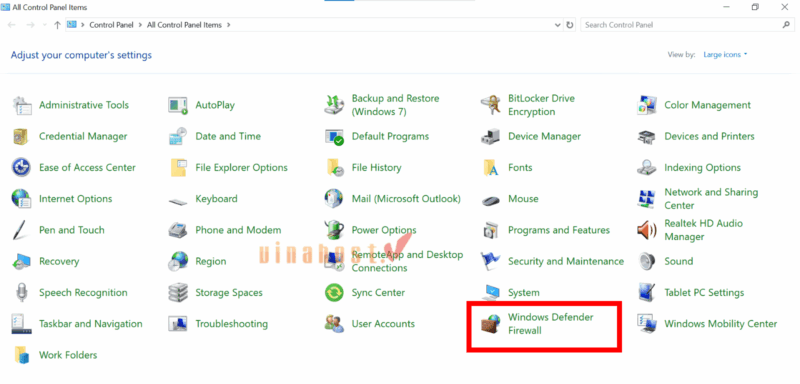This screenshot has width=800, height=384.
Task: Click the Mail (Microsoft Outlook) icon
Action: (x=334, y=199)
